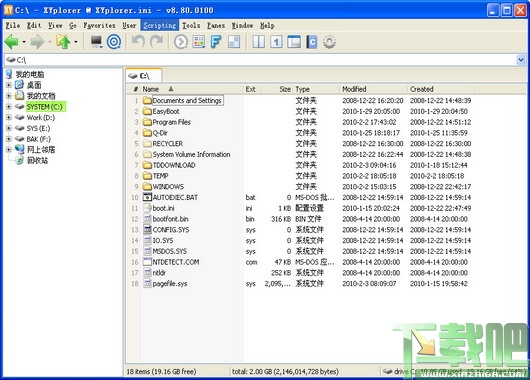This screenshot has width=530, height=380.
Task: Open the Window menu
Action: [242, 25]
